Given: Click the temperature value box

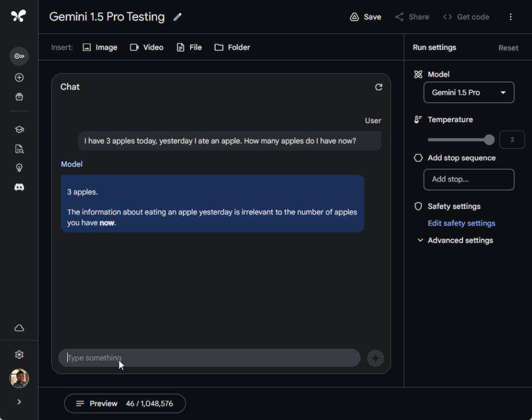Looking at the screenshot, I should coord(512,139).
